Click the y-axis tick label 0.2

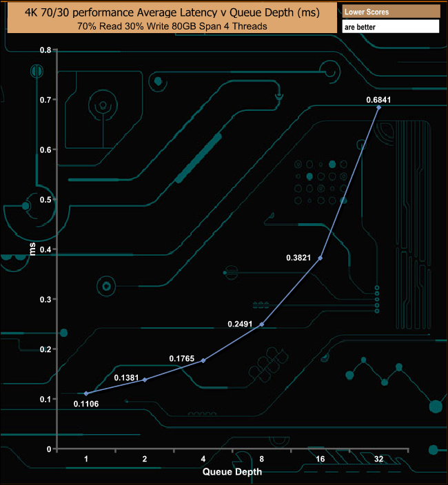pyautogui.click(x=45, y=349)
